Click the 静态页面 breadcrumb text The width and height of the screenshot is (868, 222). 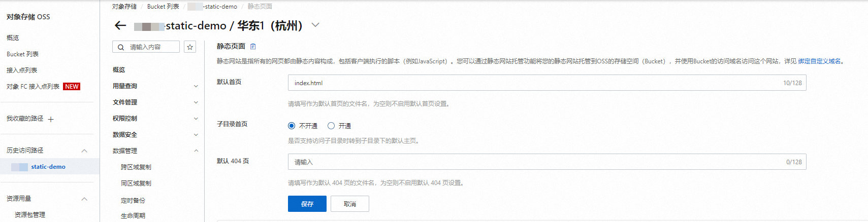click(260, 7)
